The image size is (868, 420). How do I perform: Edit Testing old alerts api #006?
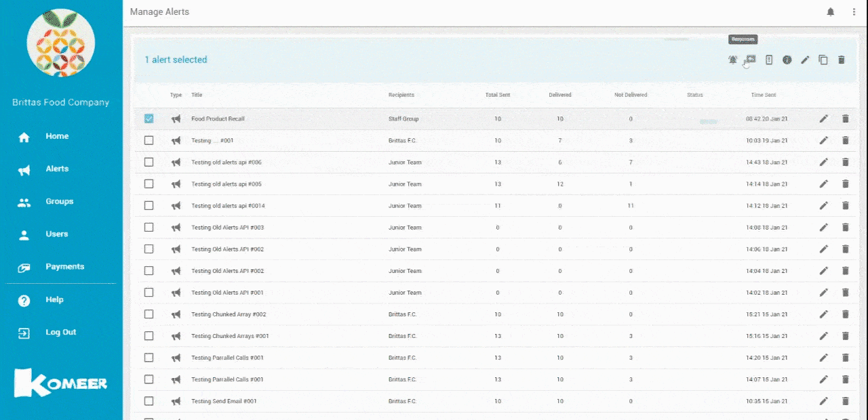point(824,162)
